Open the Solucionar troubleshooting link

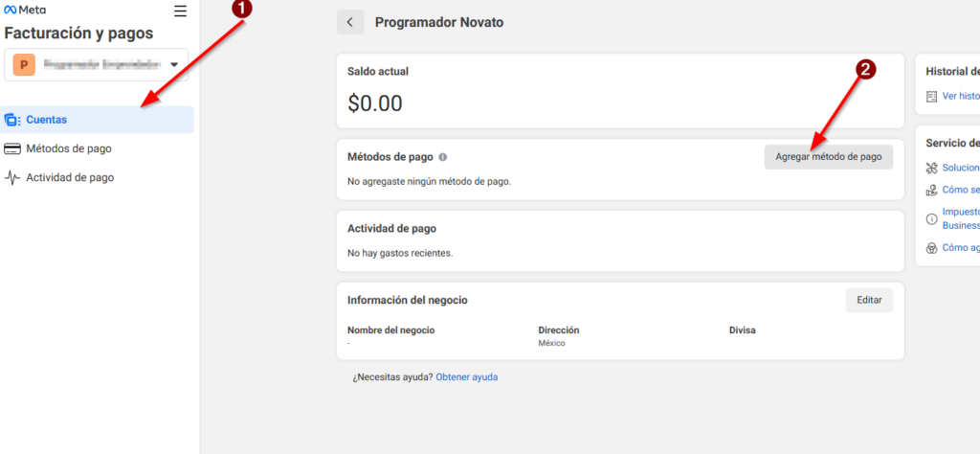click(960, 168)
